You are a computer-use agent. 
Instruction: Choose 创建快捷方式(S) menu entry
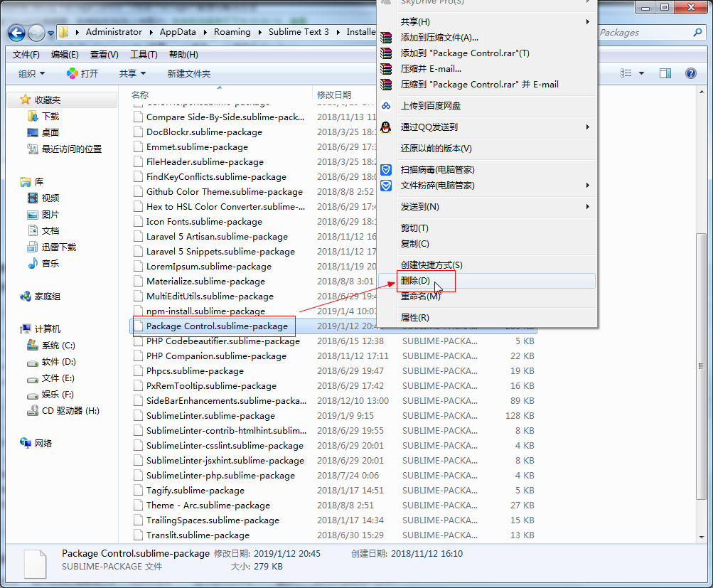pyautogui.click(x=487, y=264)
